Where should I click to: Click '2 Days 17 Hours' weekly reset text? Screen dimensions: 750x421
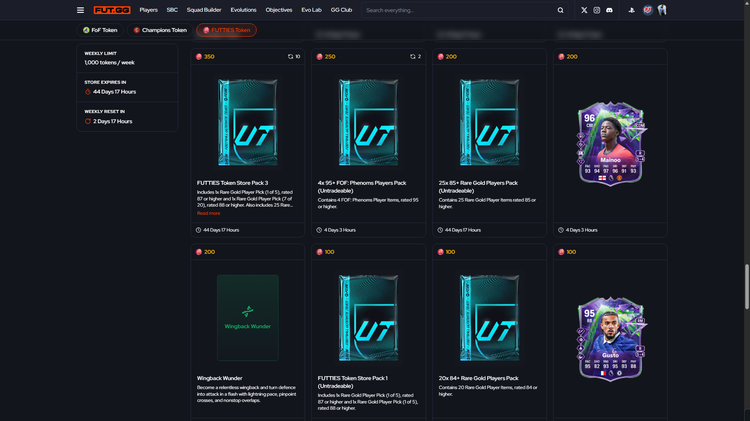coord(112,122)
